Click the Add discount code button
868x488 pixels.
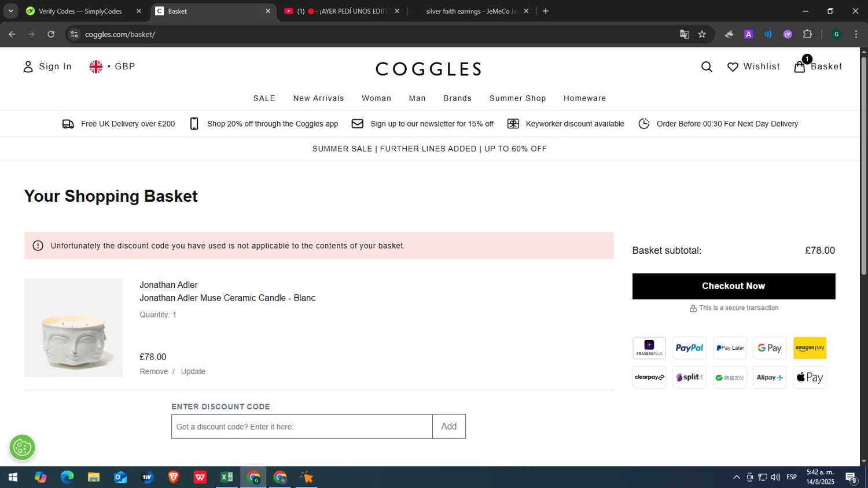(449, 427)
